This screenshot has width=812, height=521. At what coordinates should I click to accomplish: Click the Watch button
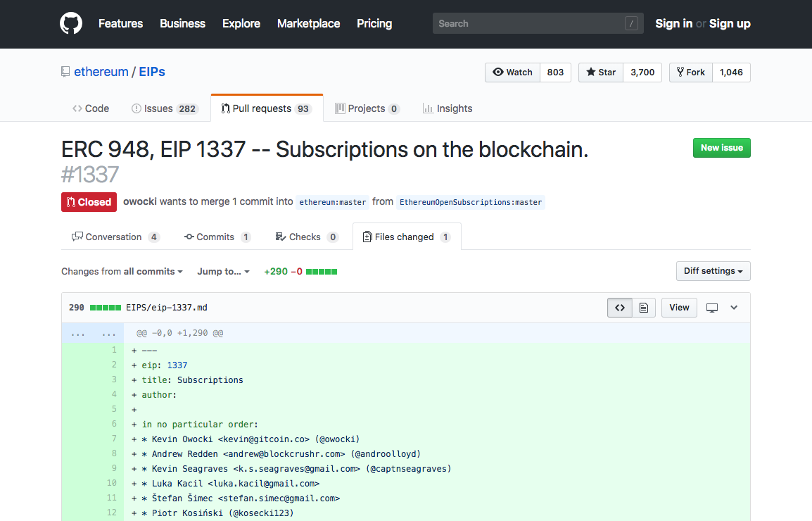(513, 73)
